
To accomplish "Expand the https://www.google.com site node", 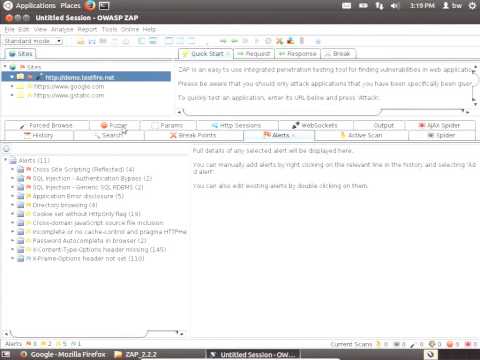I will click(12, 86).
